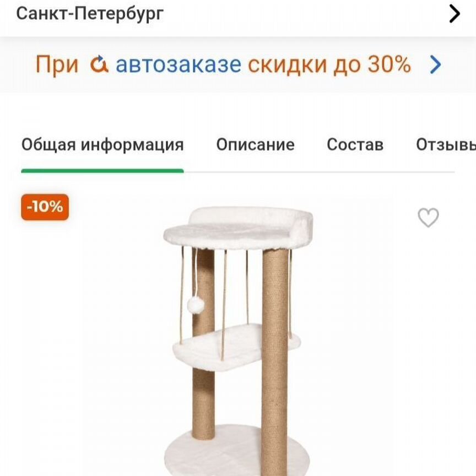
Task: Tap the orange -10% discount badge
Action: [x=45, y=207]
